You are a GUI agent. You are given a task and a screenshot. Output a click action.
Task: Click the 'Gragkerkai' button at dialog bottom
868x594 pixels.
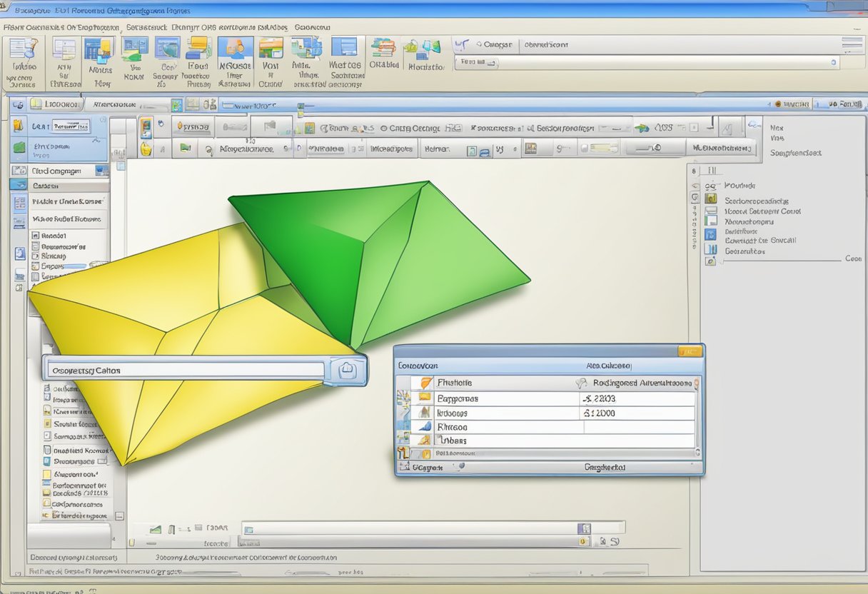[605, 468]
